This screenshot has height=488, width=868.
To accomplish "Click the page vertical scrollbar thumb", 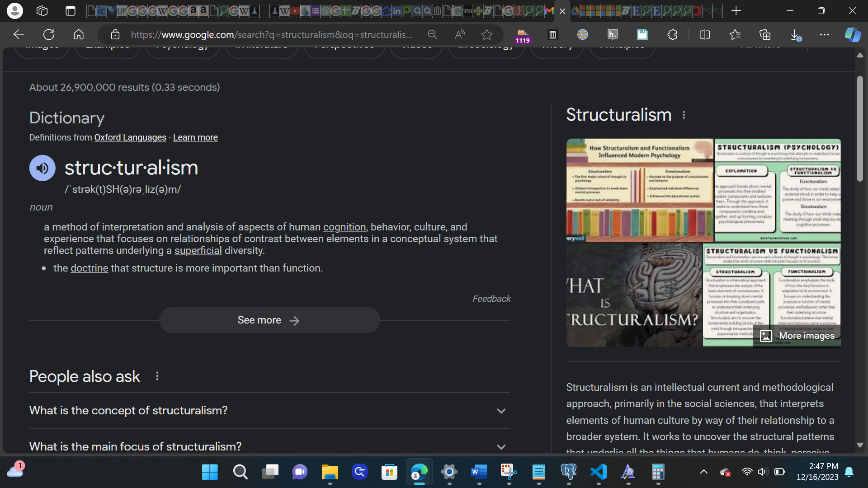I will click(860, 129).
